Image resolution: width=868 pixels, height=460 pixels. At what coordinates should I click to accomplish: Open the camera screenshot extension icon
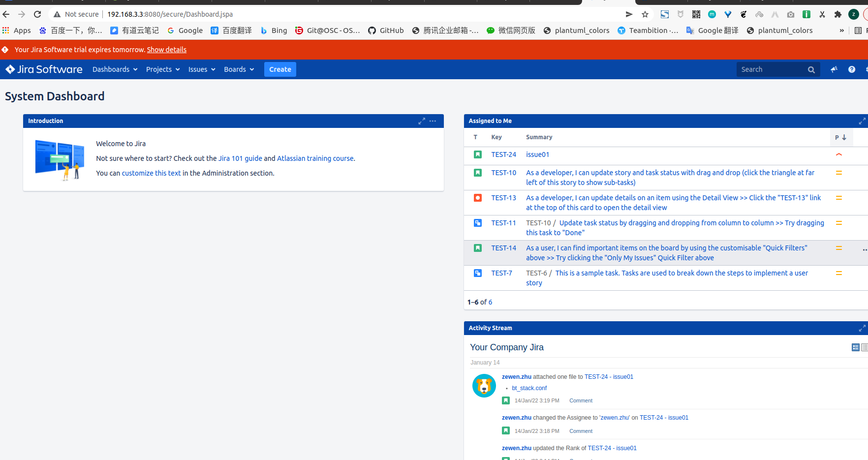791,14
